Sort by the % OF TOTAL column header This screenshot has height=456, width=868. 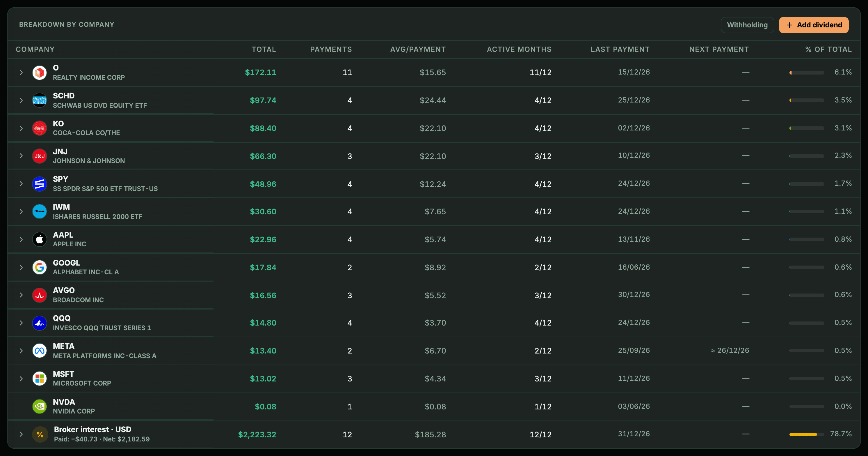click(828, 49)
